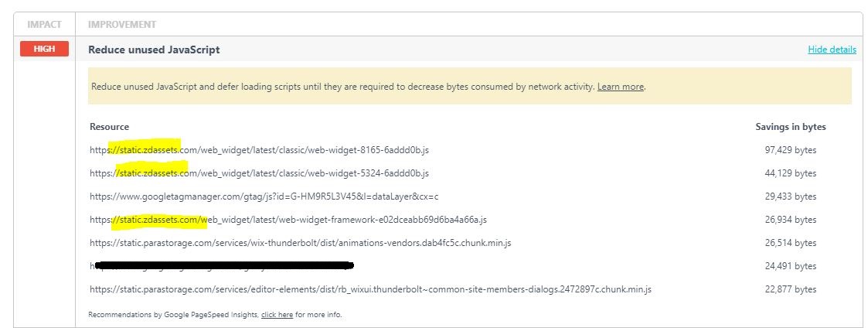
Task: Click the red HIGH impact badge
Action: point(44,50)
